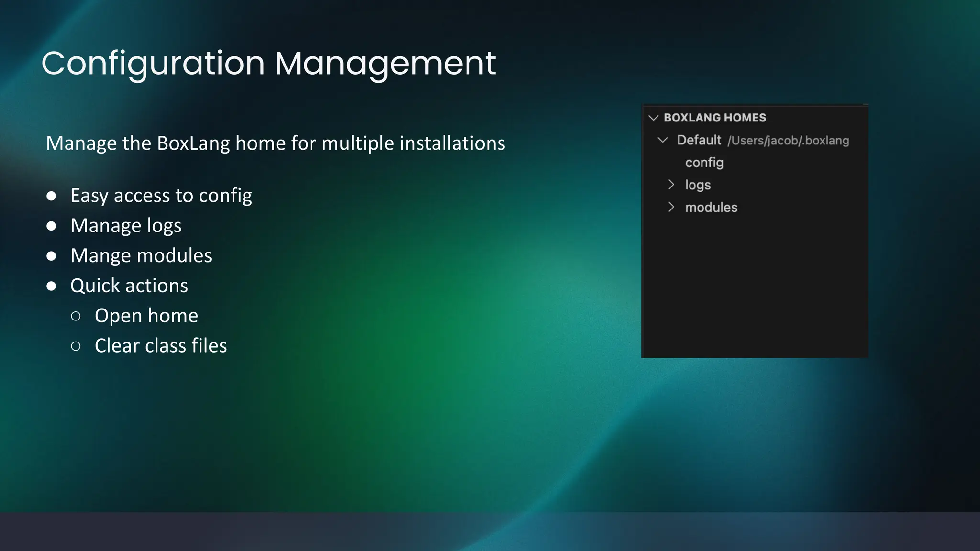Screen dimensions: 980x551
Task: Click the 'Easy access to config' bullet
Action: [161, 196]
